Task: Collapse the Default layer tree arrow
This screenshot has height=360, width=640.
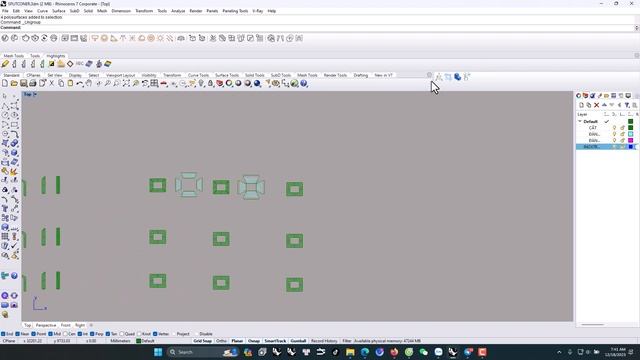Action: click(x=580, y=122)
